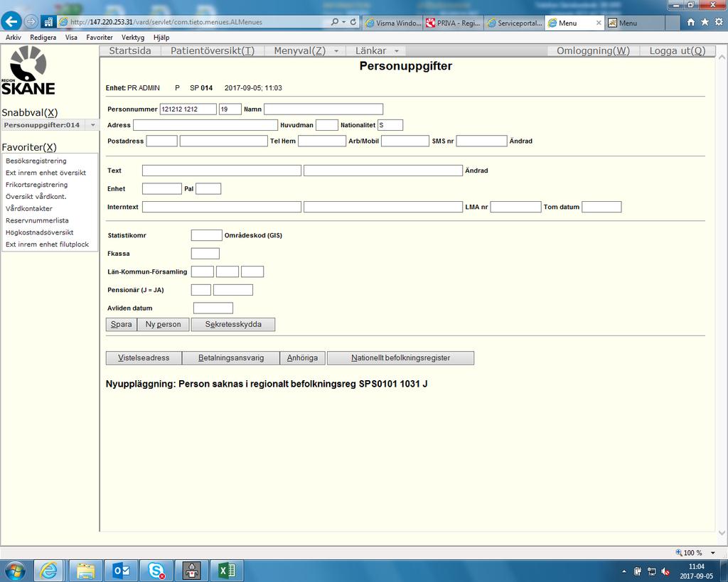Open the browser Tools gear icon

pyautogui.click(x=719, y=22)
